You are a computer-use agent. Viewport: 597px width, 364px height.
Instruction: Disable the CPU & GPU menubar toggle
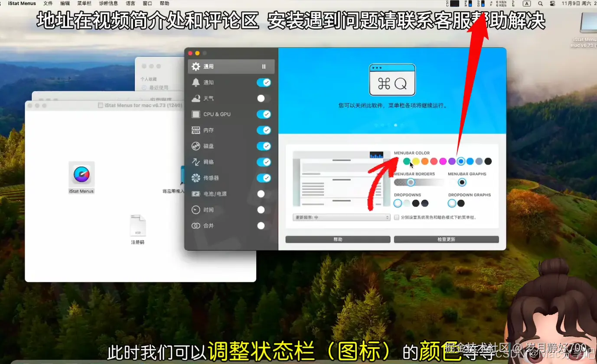point(264,114)
